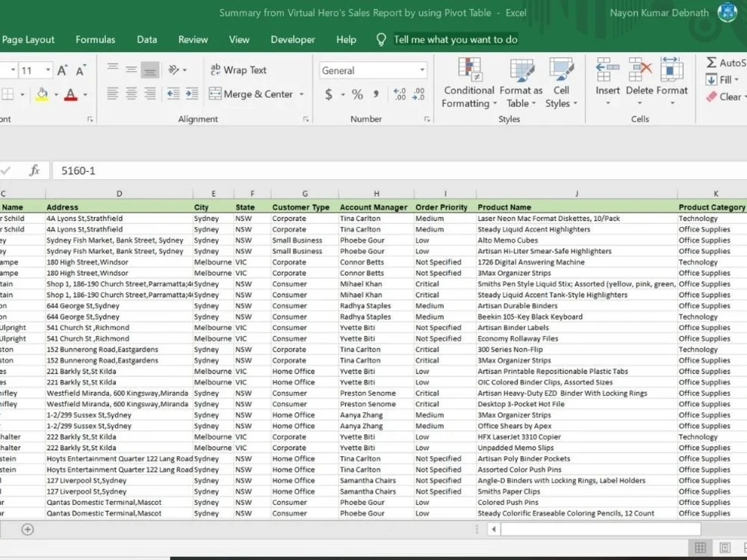Screen dimensions: 747x560
Task: Add a new sheet with plus button
Action: pos(28,529)
